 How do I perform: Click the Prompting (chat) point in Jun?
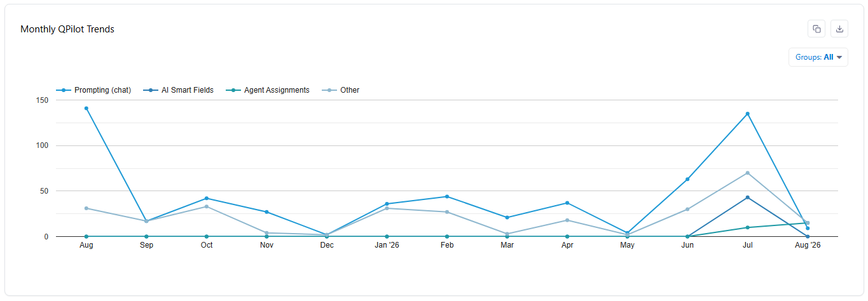(x=687, y=179)
